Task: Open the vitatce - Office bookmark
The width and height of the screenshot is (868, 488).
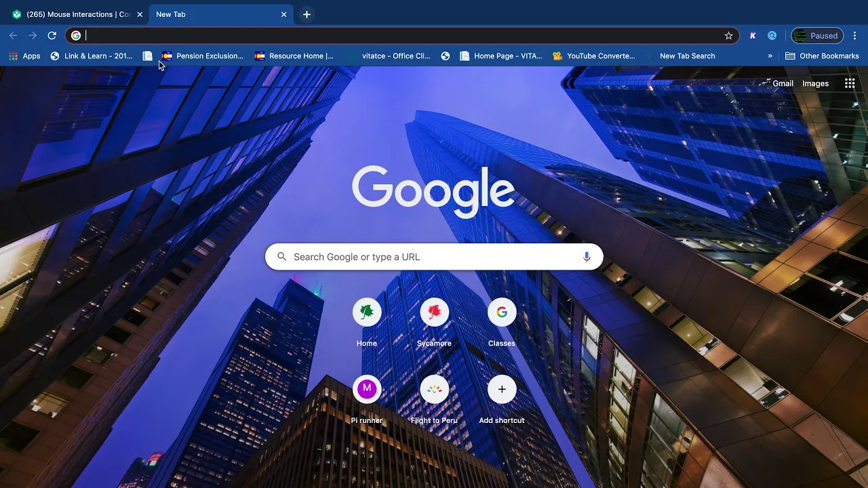Action: click(x=389, y=56)
